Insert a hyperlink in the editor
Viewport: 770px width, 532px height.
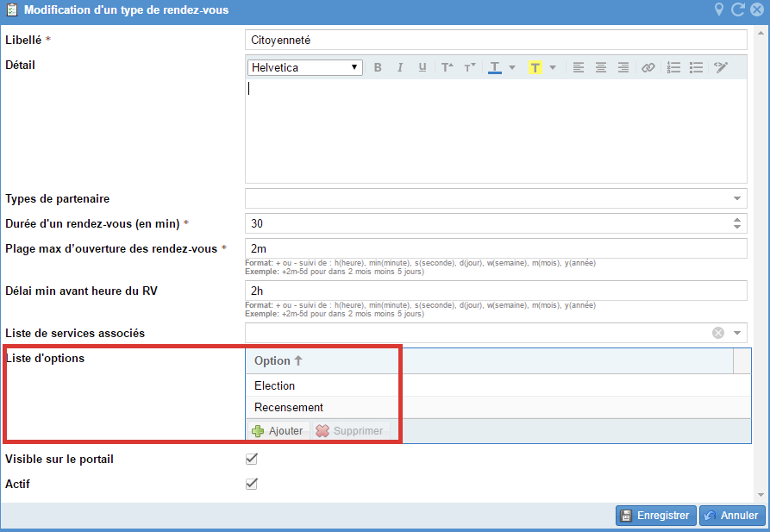(648, 67)
